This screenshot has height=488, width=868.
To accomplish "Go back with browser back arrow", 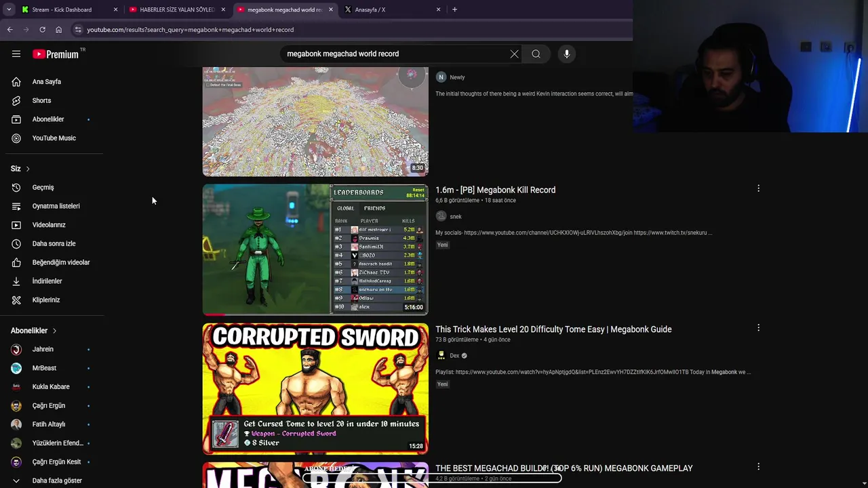I will click(x=9, y=30).
